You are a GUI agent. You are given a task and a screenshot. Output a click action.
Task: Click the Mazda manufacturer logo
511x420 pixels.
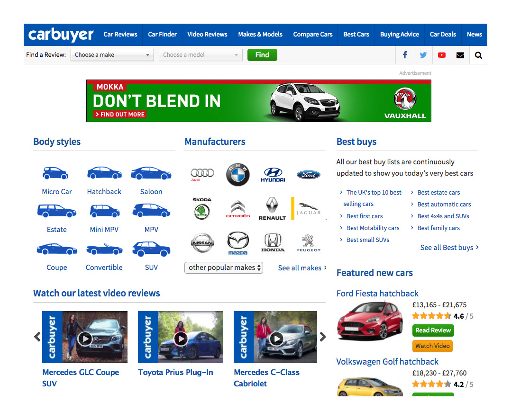point(237,242)
